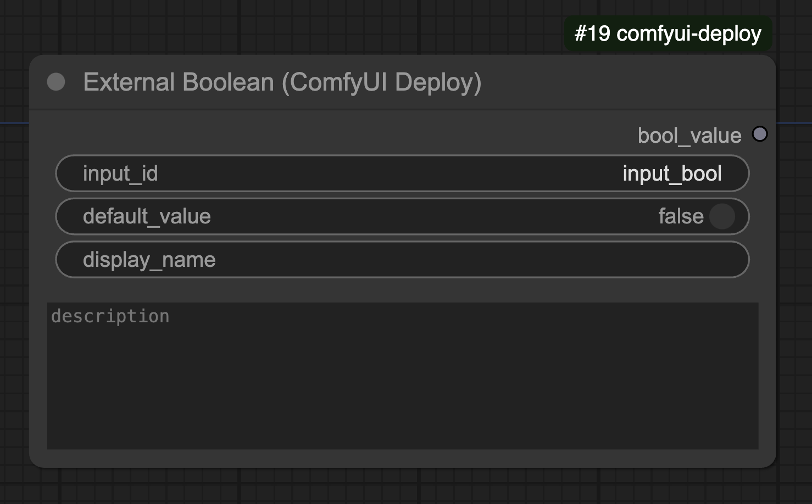Click the default_value widget row
This screenshot has height=504, width=812.
[402, 216]
